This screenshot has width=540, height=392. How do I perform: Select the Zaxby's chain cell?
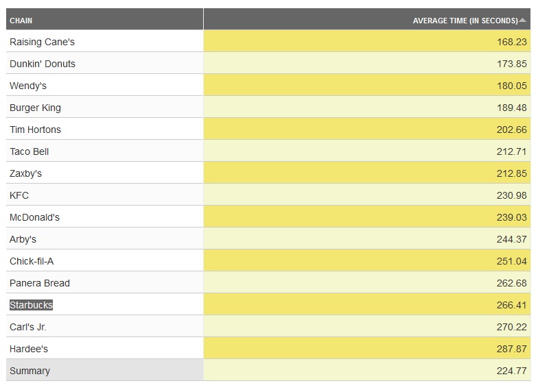pyautogui.click(x=26, y=173)
